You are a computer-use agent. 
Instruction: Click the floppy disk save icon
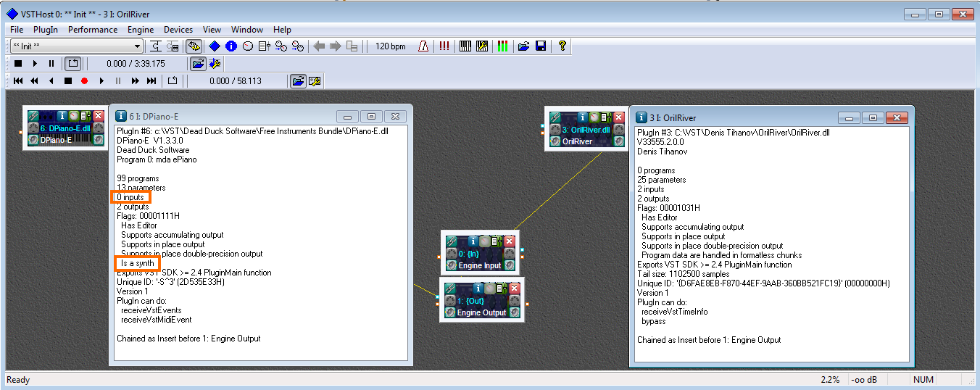[x=540, y=46]
